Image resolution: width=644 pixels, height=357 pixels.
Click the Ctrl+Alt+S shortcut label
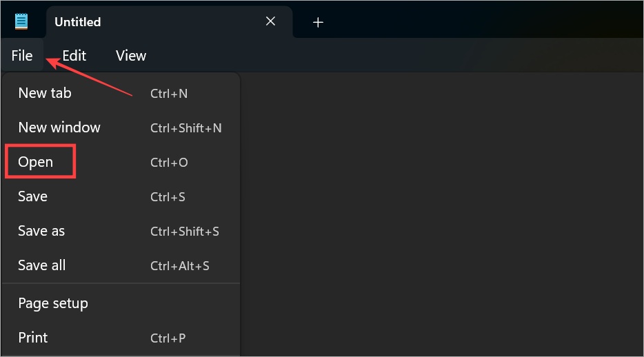(179, 266)
